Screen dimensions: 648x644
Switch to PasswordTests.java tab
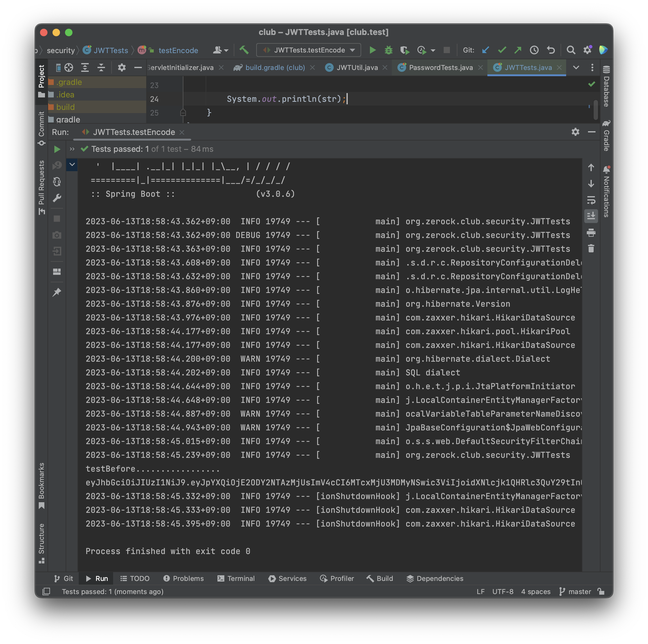pyautogui.click(x=441, y=68)
